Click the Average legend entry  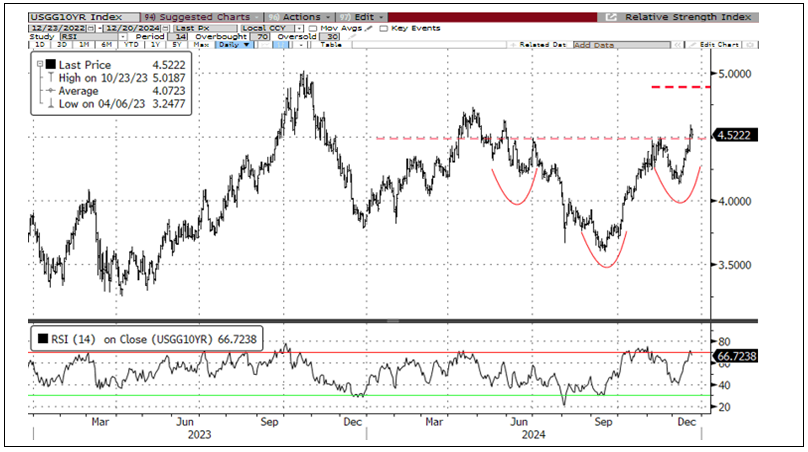click(78, 91)
